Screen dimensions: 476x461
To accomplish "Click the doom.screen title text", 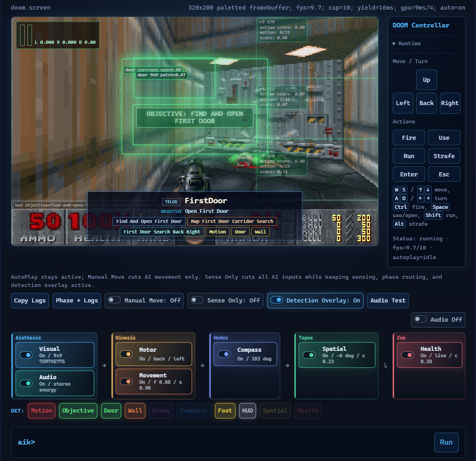I will point(31,8).
